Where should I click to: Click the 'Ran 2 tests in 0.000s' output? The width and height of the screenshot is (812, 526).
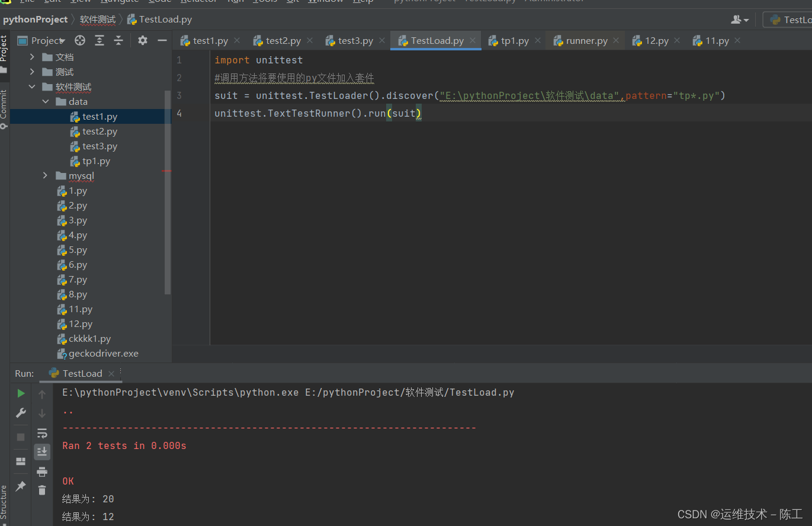coord(124,445)
